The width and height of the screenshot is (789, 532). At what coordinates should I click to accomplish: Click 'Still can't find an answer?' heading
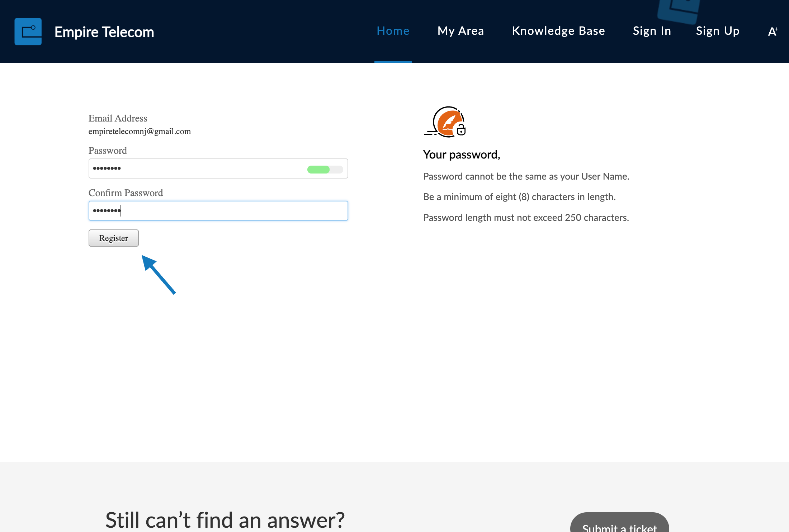coord(225,520)
